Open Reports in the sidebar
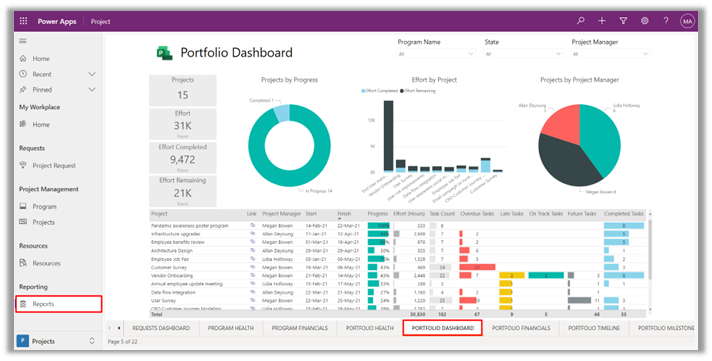The width and height of the screenshot is (712, 361). coord(59,304)
